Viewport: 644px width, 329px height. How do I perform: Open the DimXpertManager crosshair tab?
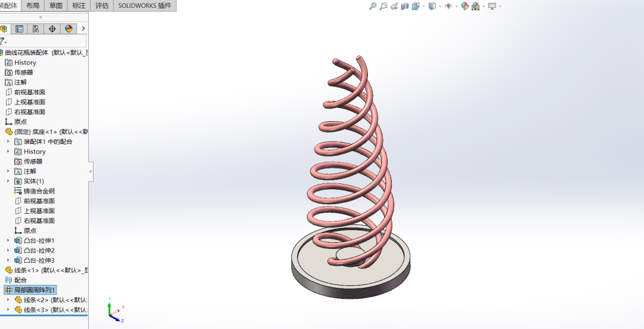point(52,29)
